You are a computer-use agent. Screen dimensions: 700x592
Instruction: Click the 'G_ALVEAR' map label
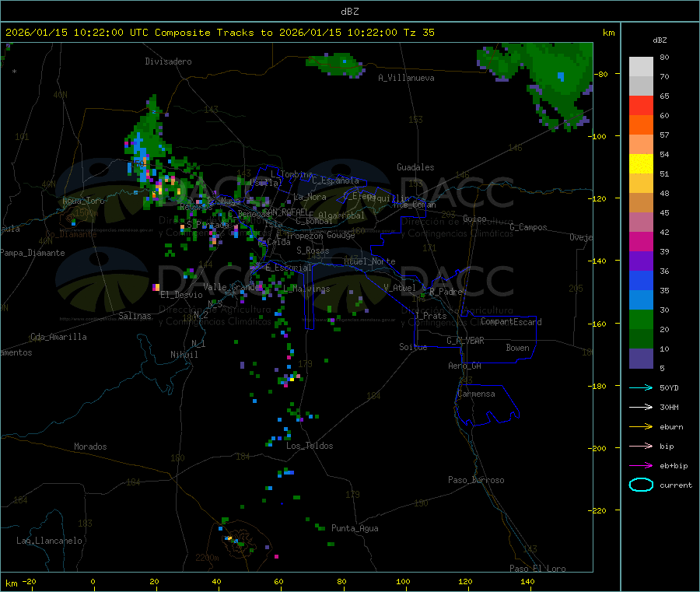pos(465,341)
